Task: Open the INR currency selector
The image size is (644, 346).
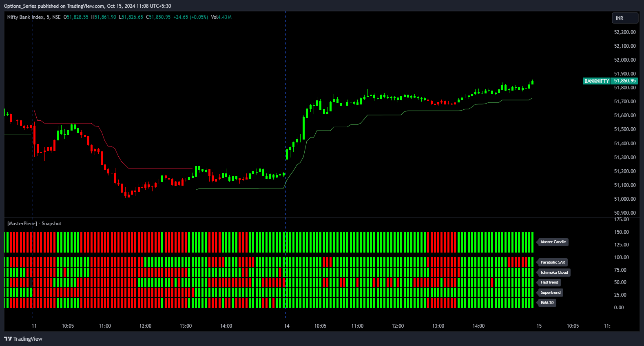Action: 625,18
